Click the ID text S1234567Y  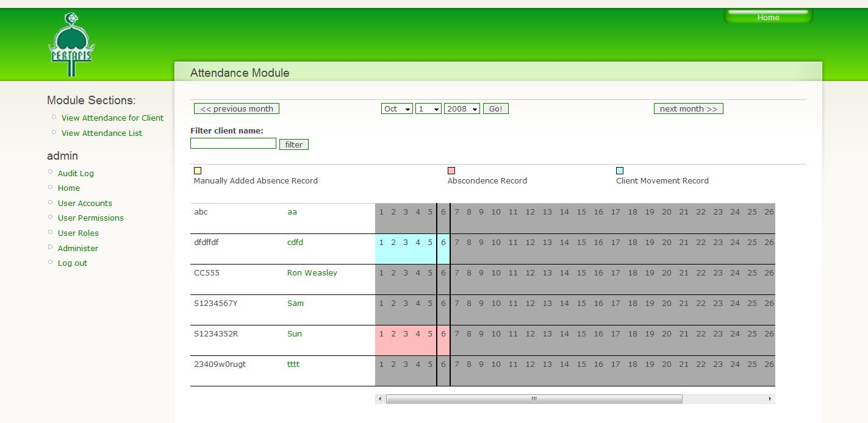tap(215, 303)
